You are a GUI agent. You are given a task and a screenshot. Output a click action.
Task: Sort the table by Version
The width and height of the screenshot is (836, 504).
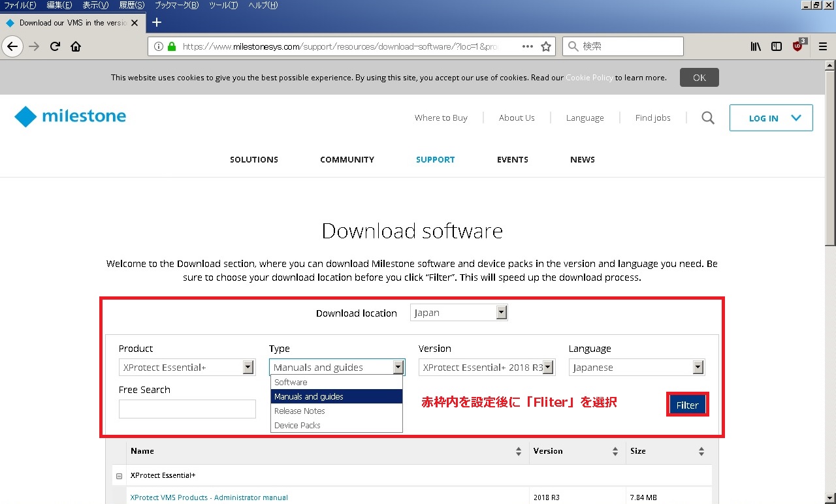[x=615, y=451]
